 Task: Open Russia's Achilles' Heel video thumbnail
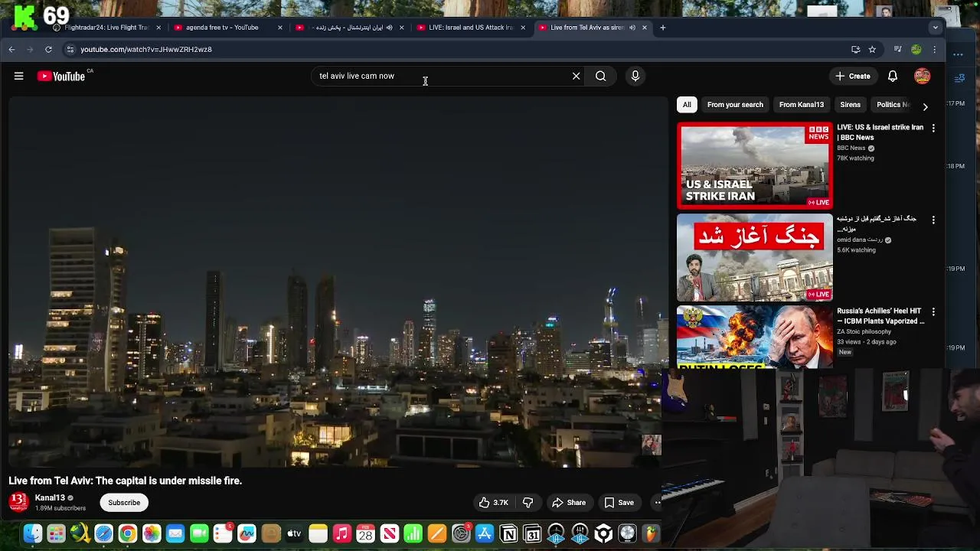(755, 337)
